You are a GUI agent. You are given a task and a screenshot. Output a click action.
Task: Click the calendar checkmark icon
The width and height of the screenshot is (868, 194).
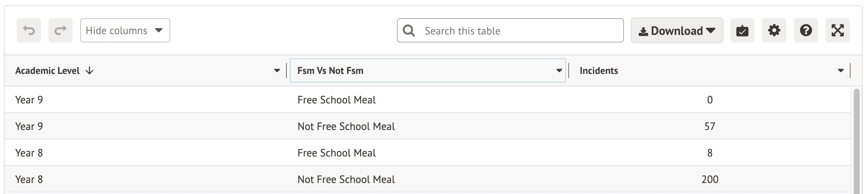point(742,30)
